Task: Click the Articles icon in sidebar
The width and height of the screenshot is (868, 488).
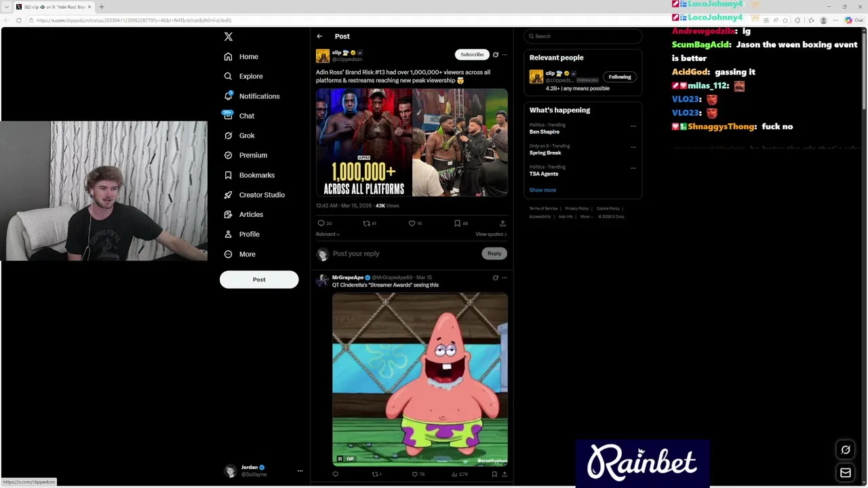Action: pyautogui.click(x=229, y=214)
